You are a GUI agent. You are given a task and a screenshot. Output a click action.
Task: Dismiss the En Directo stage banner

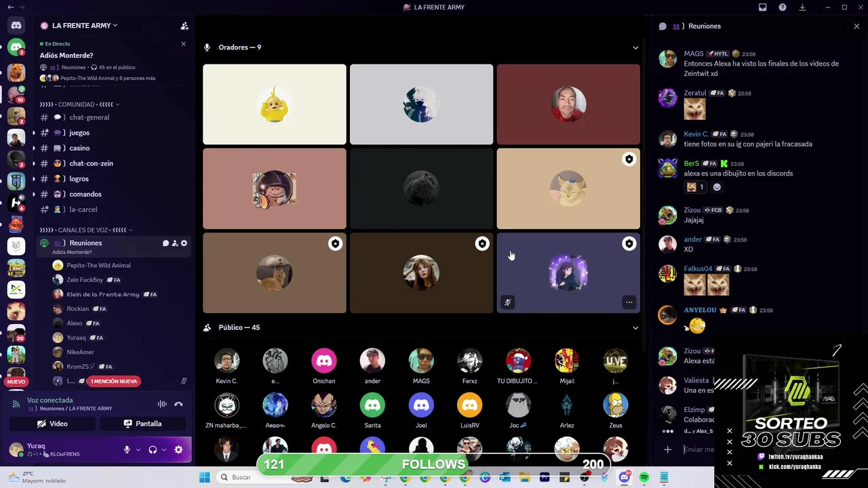coord(183,44)
